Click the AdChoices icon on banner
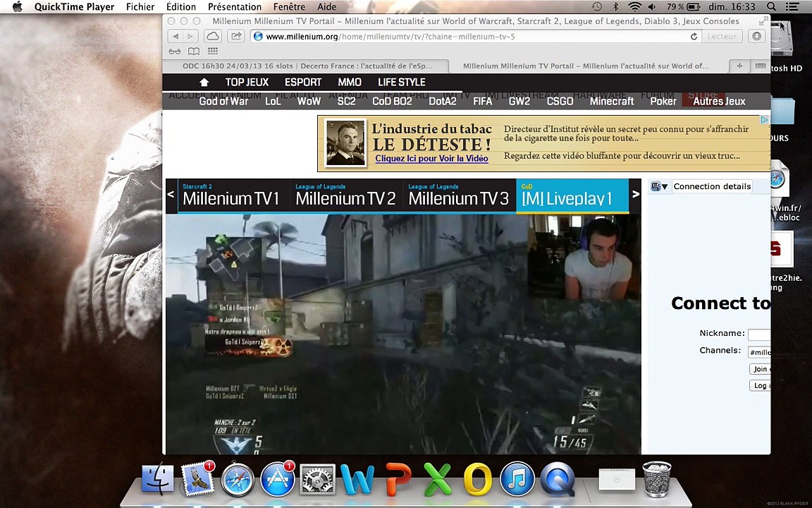812x508 pixels. [764, 120]
